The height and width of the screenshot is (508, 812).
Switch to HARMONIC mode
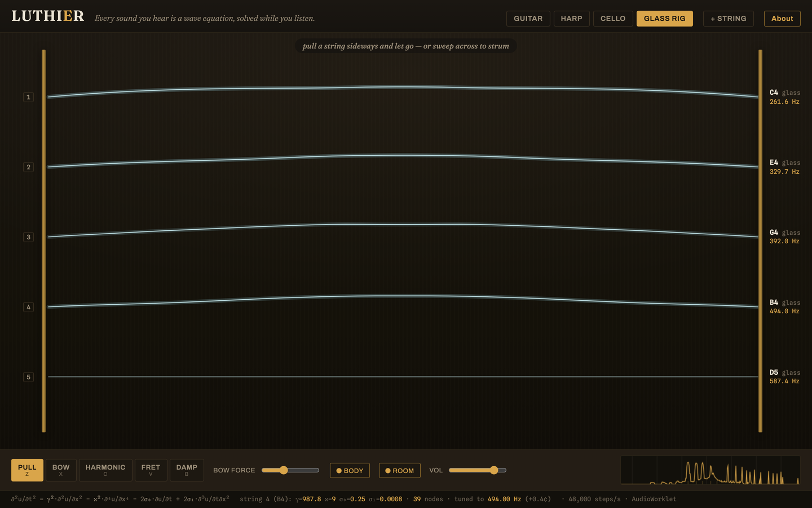(x=105, y=470)
